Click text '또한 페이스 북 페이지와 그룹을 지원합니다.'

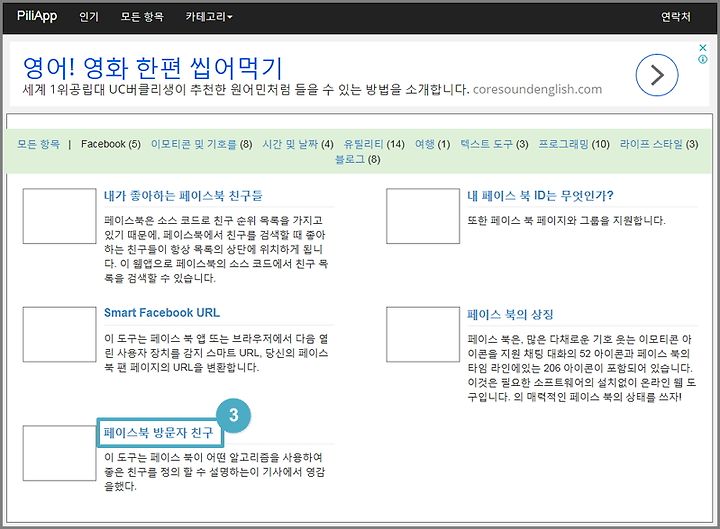[566, 220]
